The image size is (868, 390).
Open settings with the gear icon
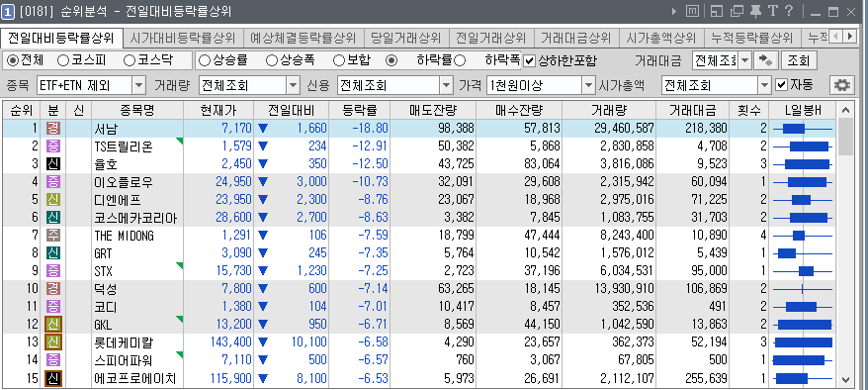point(842,85)
